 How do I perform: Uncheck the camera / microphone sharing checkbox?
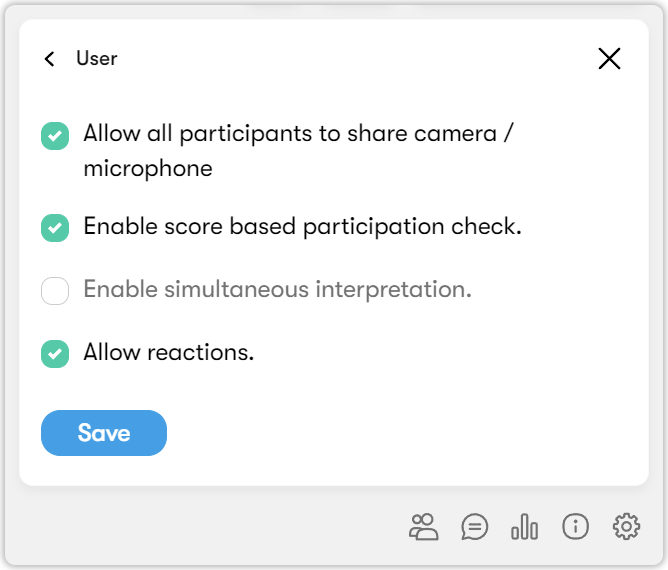pos(55,136)
